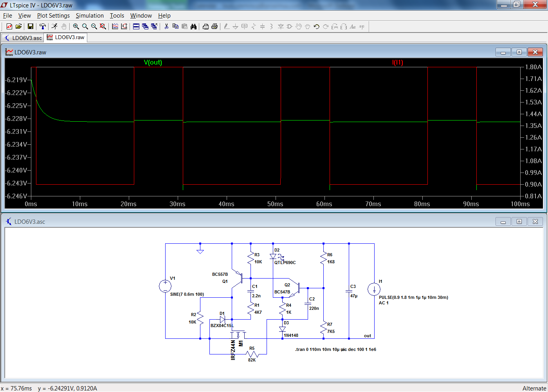Click the 1.35A right axis label
This screenshot has height=392, width=548.
pos(534,126)
